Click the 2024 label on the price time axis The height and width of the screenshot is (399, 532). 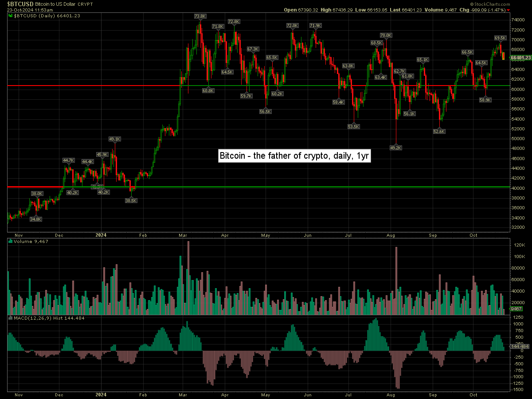coord(101,234)
